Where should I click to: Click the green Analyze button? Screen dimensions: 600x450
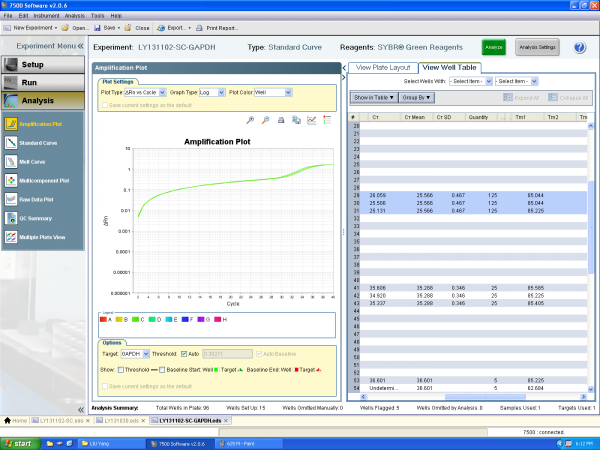point(494,47)
